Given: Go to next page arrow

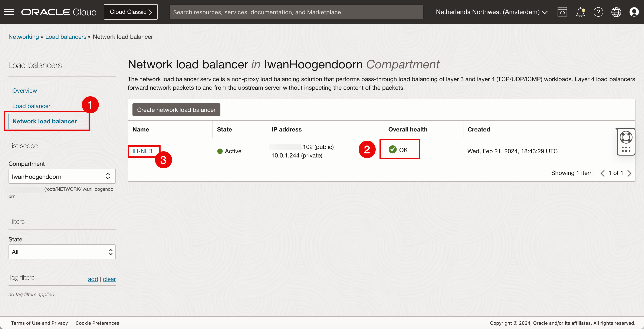Looking at the screenshot, I should tap(630, 173).
